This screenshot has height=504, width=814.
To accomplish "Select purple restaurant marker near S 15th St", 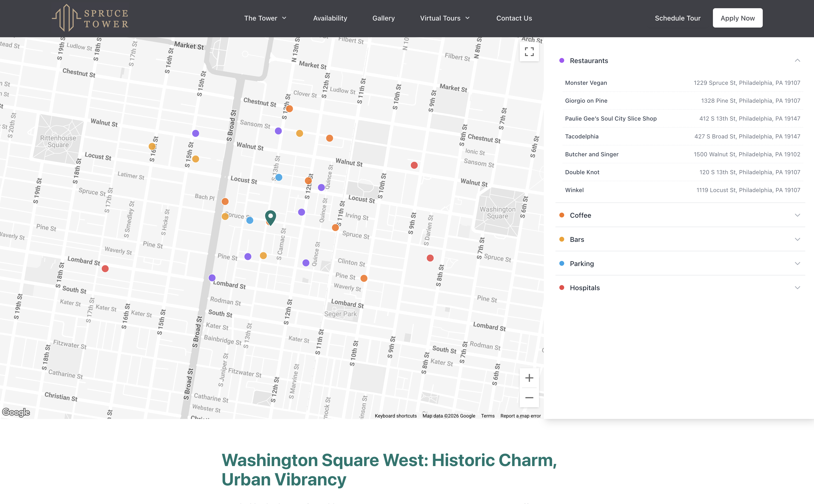I will coord(195,133).
